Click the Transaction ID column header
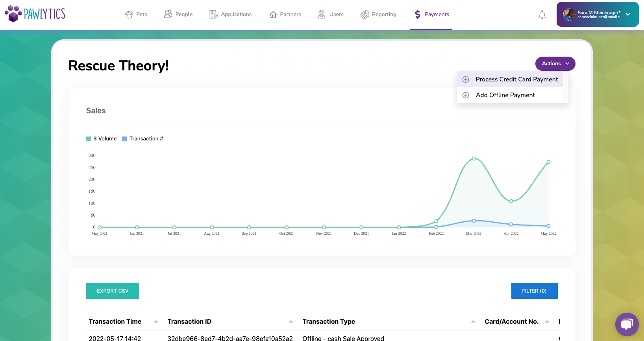644x341 pixels. (189, 322)
